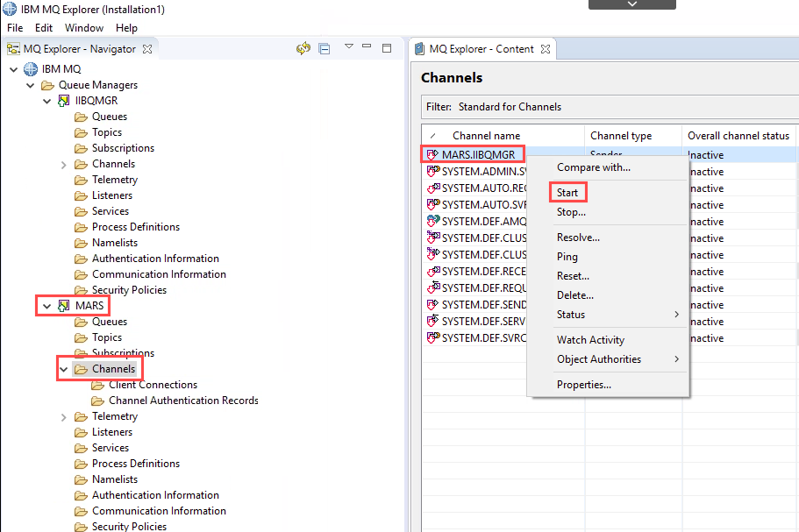This screenshot has width=799, height=532.
Task: Choose Compare with... in context menu
Action: (594, 167)
